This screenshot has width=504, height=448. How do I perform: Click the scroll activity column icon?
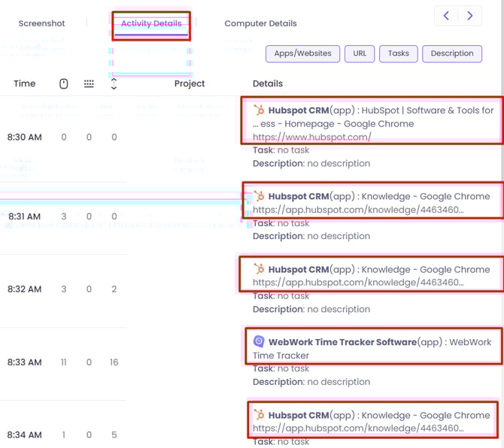[114, 84]
